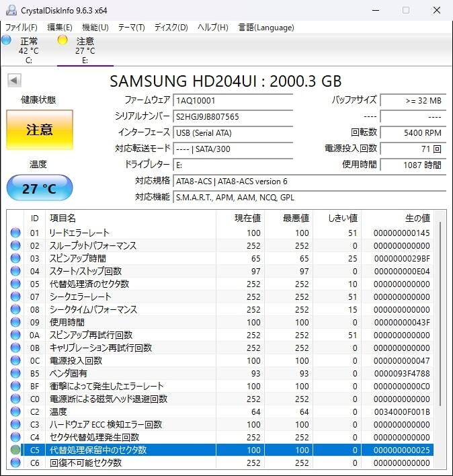Open the 編集(E) menu
Viewport: 453px width, 476px height.
(60, 28)
